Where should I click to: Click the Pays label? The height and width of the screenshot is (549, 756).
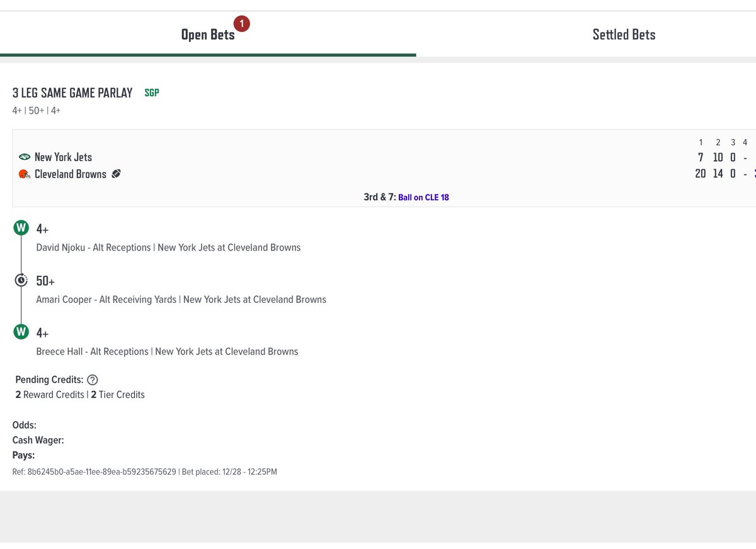[24, 455]
